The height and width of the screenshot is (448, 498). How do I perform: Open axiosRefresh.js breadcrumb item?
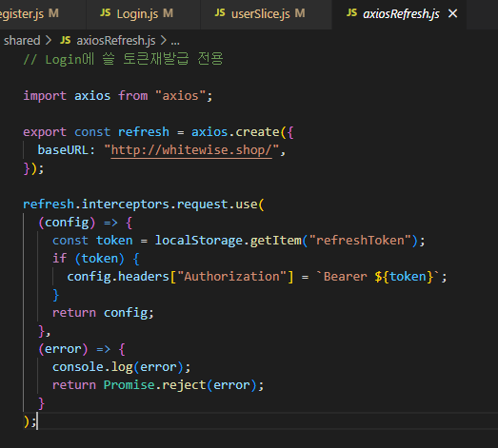(x=116, y=41)
